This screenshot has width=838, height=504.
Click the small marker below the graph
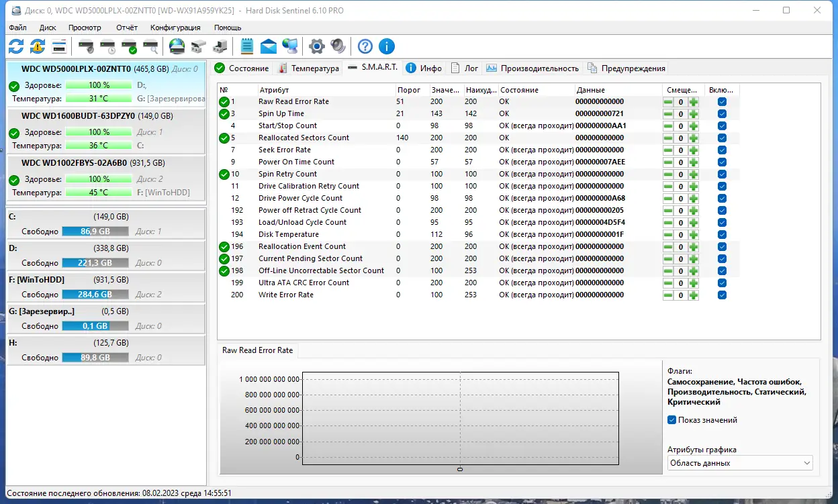click(460, 469)
